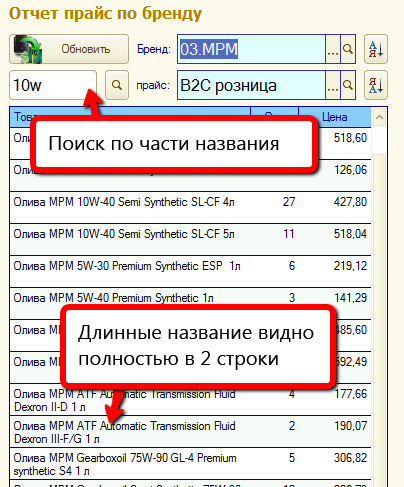Click price cell 141,29
This screenshot has height=487, width=404.
coord(350,298)
